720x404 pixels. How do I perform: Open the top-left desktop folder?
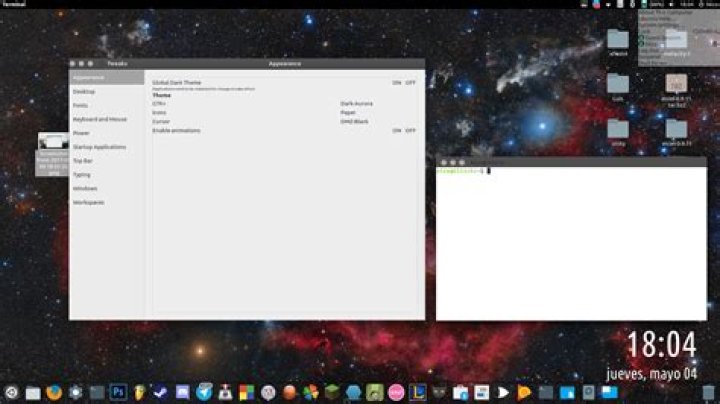click(618, 42)
